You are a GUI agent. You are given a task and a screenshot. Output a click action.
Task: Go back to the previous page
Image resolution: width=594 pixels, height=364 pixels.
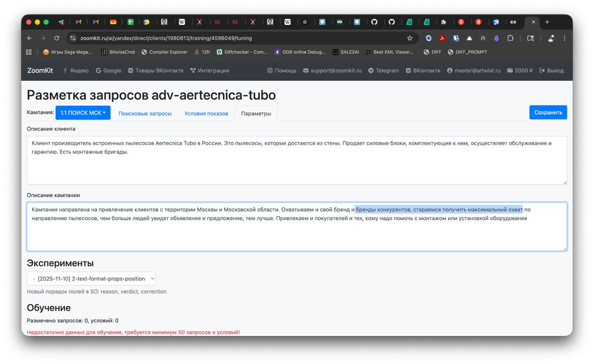(30, 38)
